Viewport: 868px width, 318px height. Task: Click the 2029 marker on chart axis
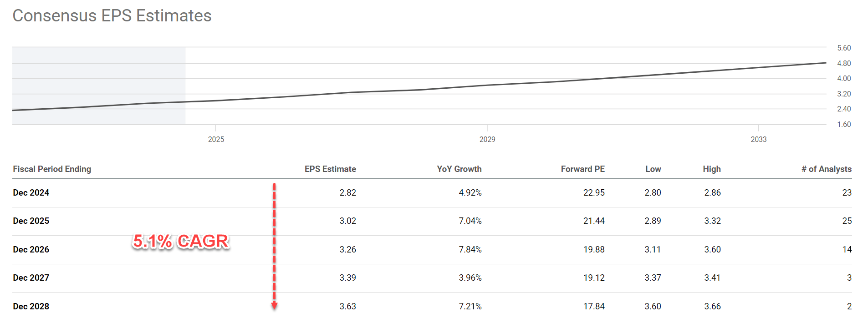click(x=487, y=139)
